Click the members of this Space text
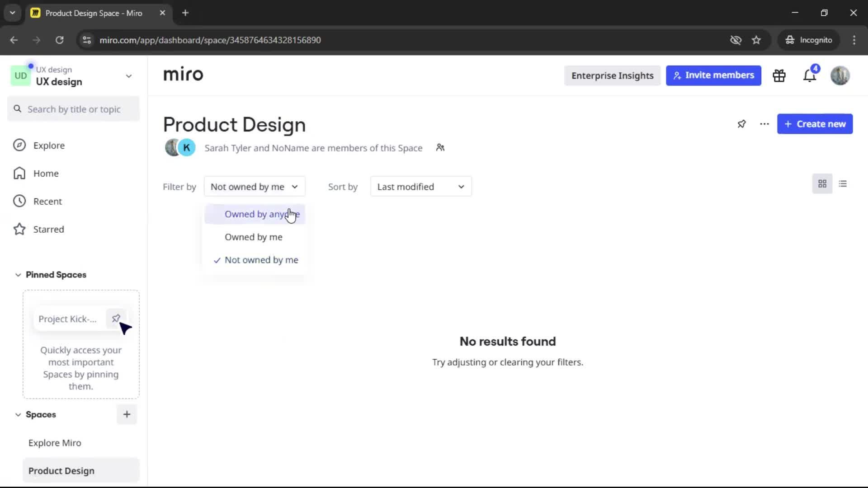Screen dimensions: 868x488 pyautogui.click(x=313, y=148)
